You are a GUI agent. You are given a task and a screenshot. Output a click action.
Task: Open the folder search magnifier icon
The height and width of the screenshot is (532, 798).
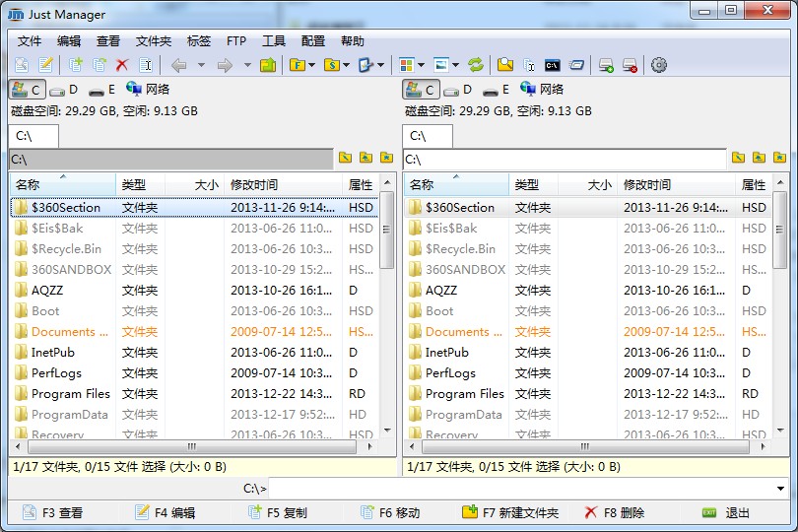point(505,65)
